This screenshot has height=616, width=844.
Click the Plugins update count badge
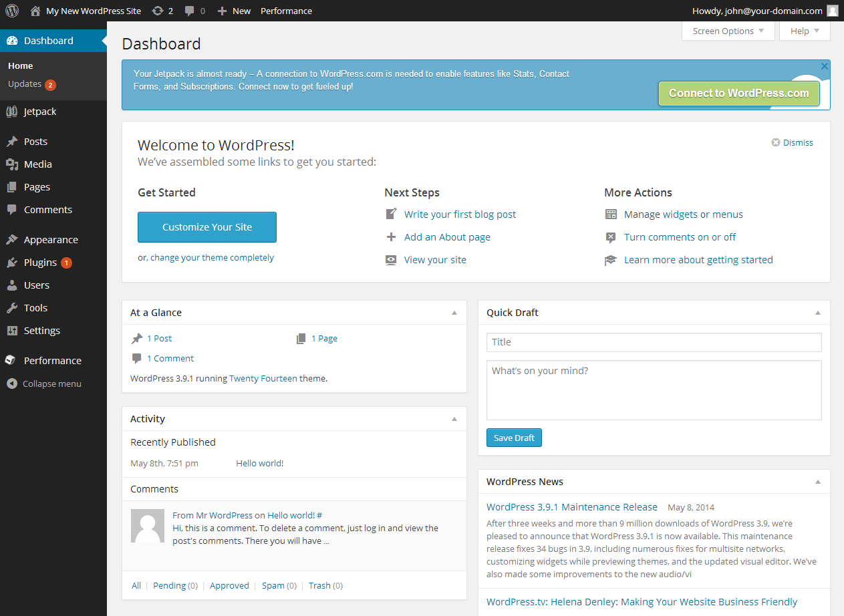(66, 263)
